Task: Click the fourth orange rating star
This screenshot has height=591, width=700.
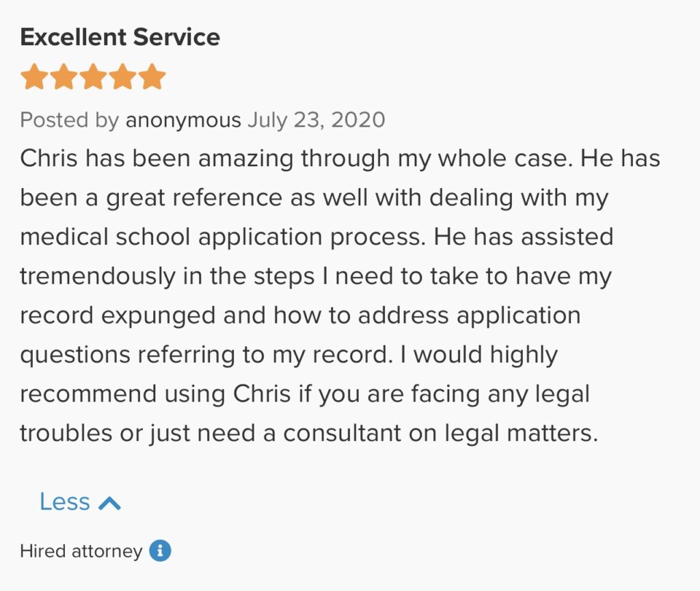Action: click(123, 77)
